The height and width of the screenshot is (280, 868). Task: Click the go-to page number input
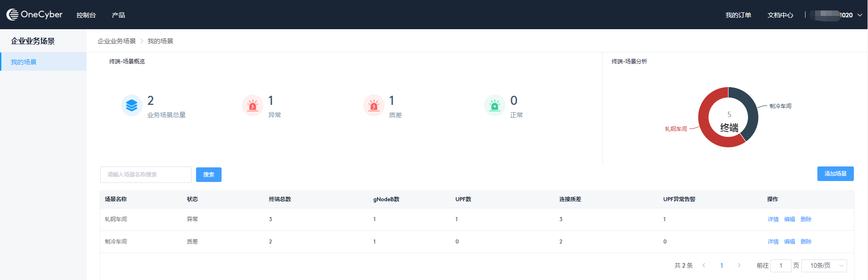click(x=780, y=265)
